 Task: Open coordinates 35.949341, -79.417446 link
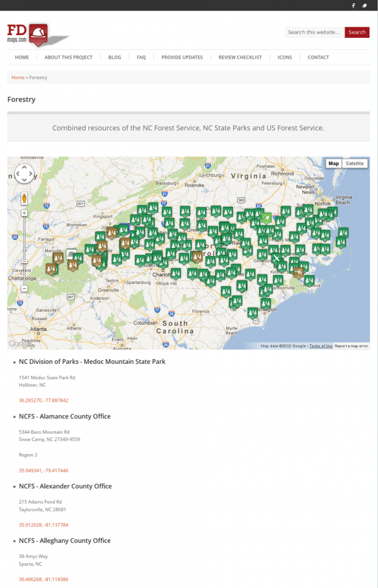click(x=44, y=470)
